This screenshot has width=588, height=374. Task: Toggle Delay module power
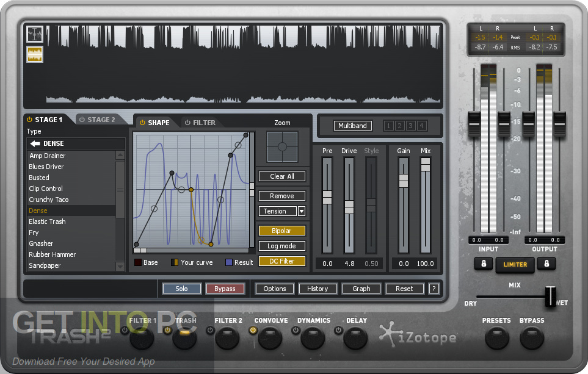point(339,330)
